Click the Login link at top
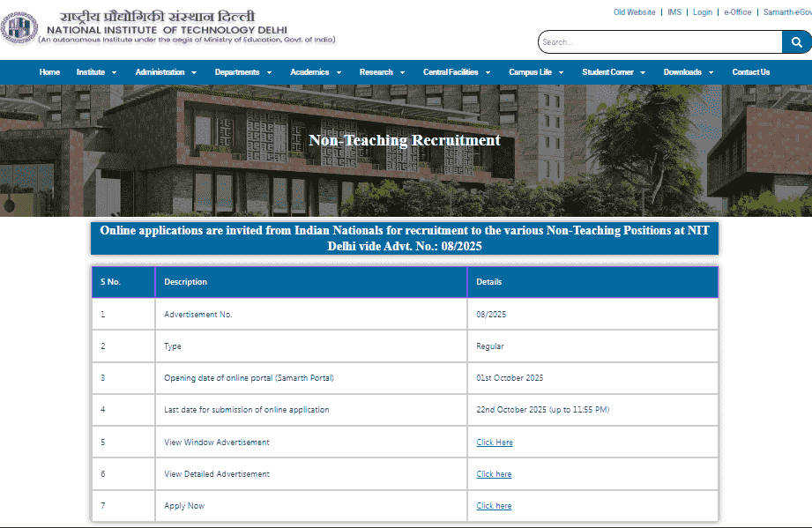 tap(703, 12)
